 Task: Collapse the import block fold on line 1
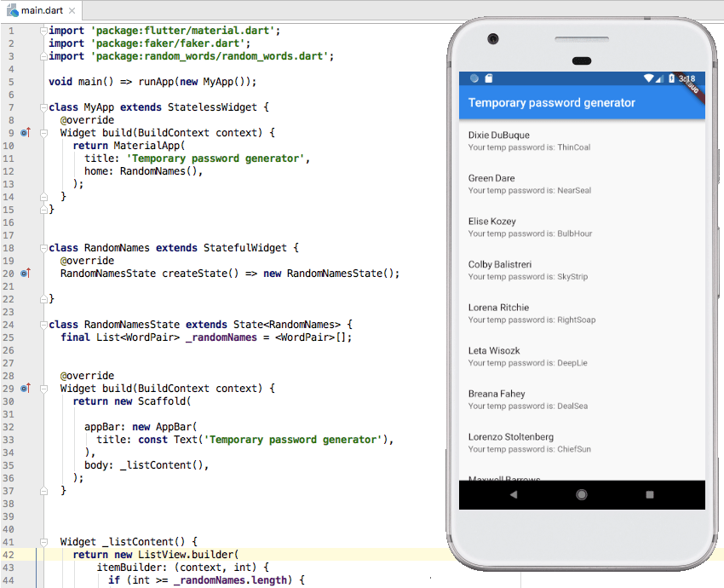click(x=43, y=31)
